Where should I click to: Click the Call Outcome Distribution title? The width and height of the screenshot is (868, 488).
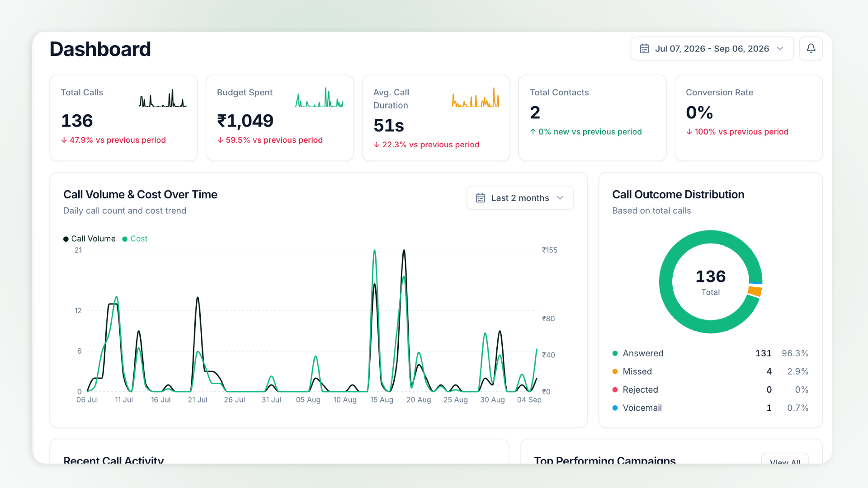coord(678,194)
